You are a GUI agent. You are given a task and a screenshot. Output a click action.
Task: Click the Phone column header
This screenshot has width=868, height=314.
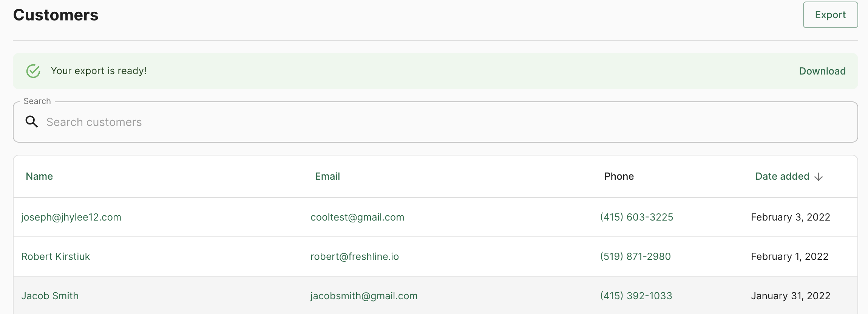pos(619,176)
